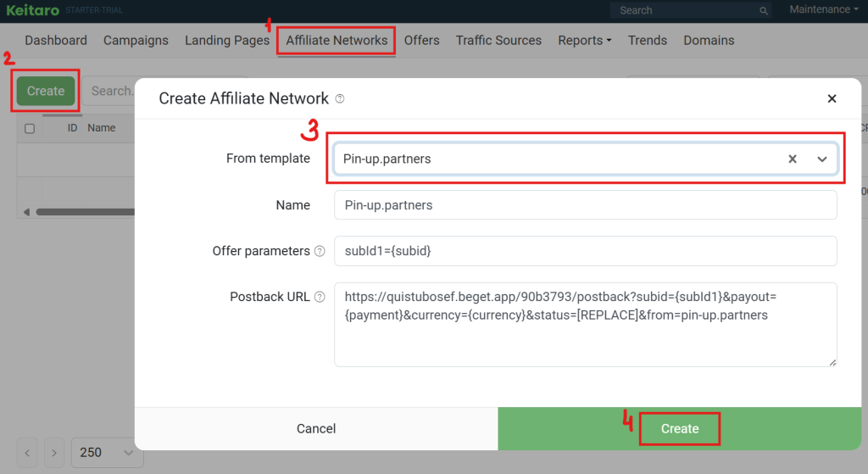Click green Create button above the table
The width and height of the screenshot is (868, 474).
tap(46, 91)
